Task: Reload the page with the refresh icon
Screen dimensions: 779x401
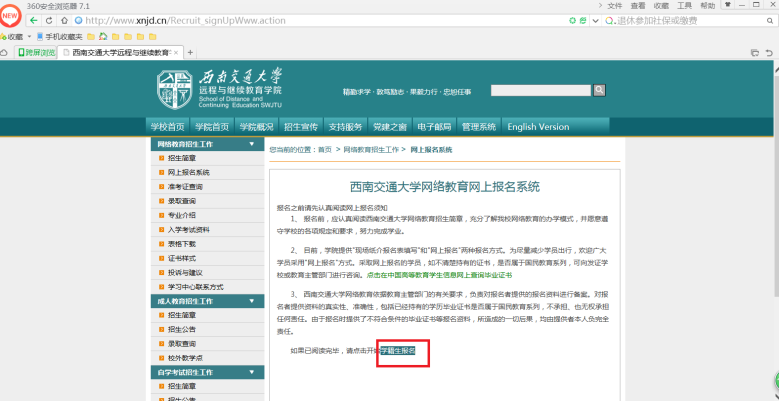Action: [x=49, y=21]
